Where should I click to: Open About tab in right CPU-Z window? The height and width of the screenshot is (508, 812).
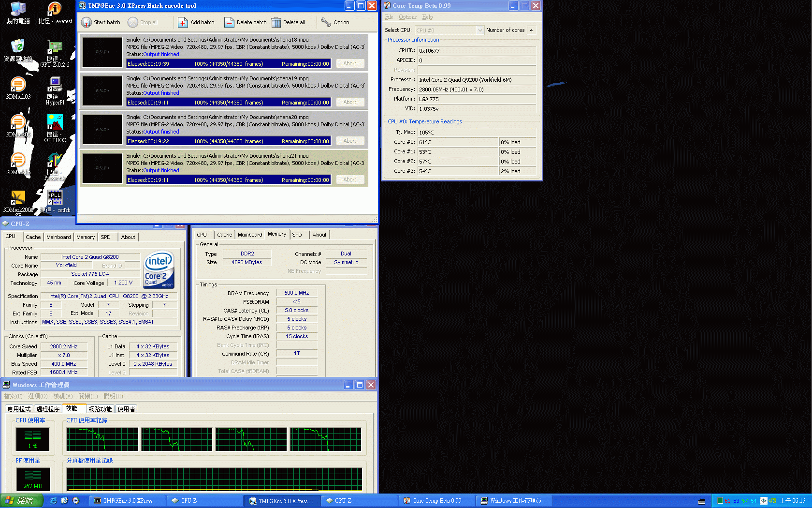click(x=319, y=235)
